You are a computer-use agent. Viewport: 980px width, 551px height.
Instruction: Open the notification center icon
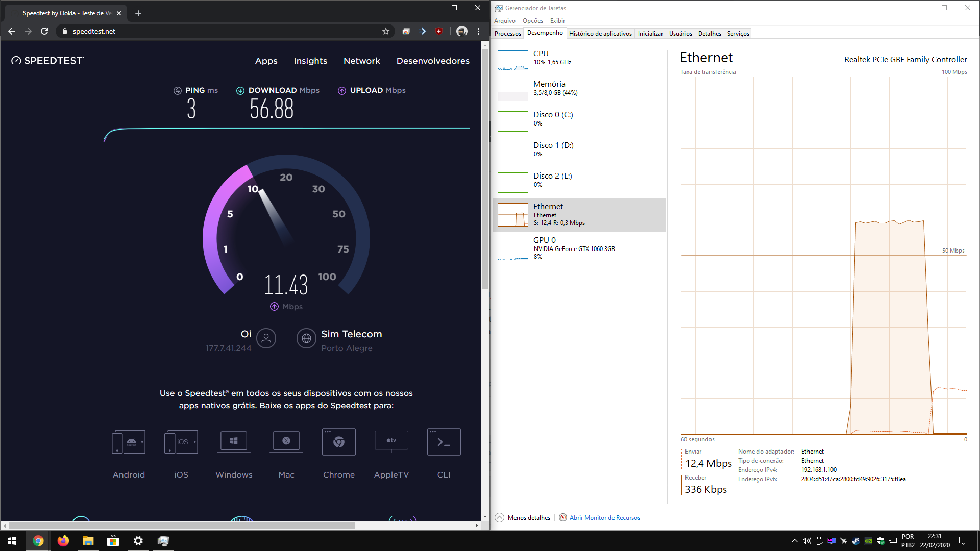point(963,541)
